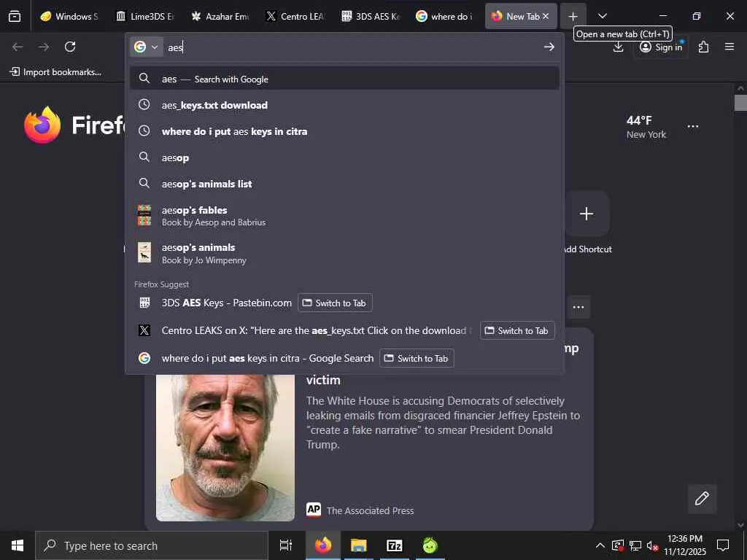Select 'aes — Search with Google' suggestion
Image resolution: width=747 pixels, height=560 pixels.
(344, 79)
